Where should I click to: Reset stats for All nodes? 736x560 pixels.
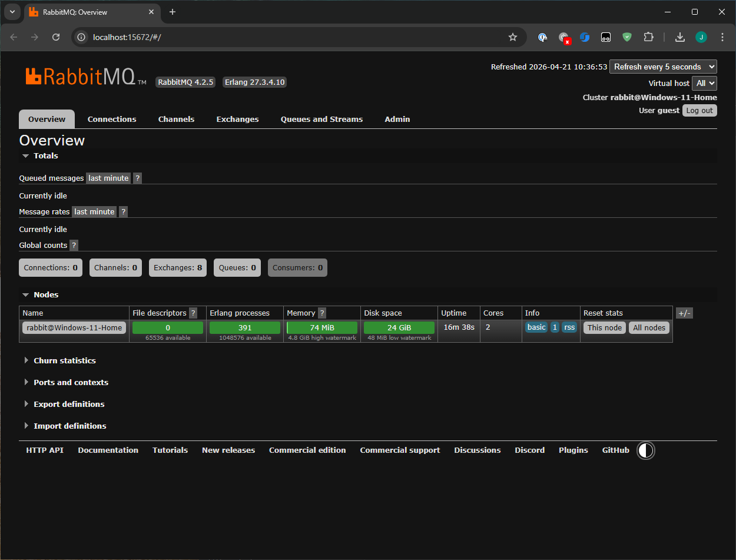coord(649,327)
